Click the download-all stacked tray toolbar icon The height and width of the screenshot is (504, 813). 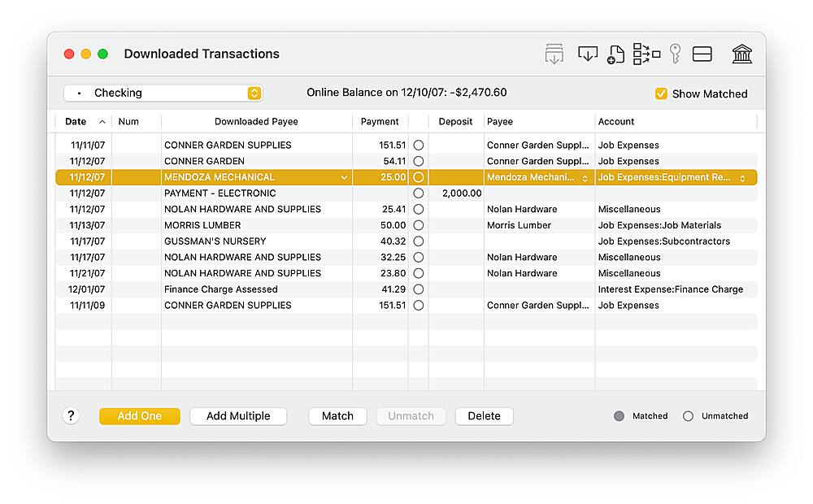554,54
